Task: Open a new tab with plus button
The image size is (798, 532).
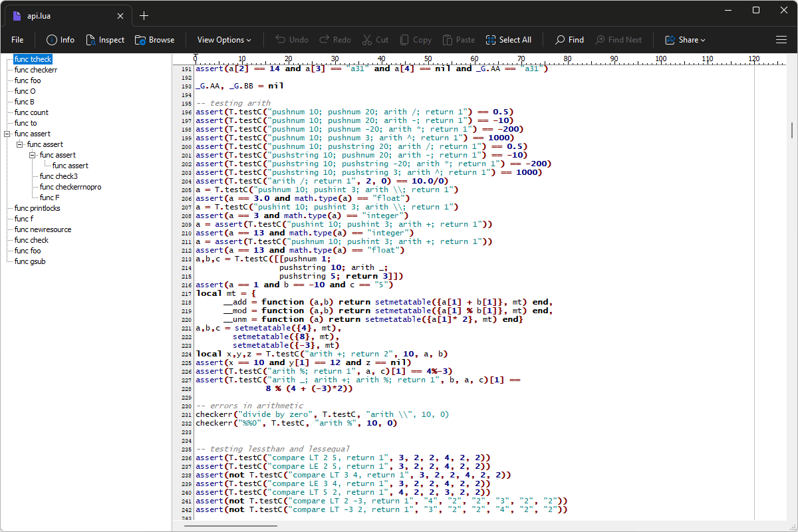Action: (144, 16)
